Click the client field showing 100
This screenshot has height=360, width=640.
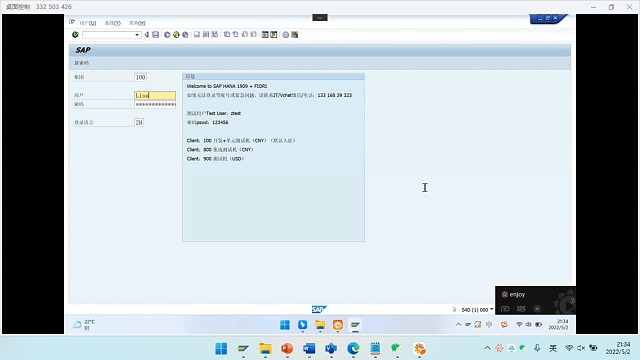pyautogui.click(x=140, y=77)
